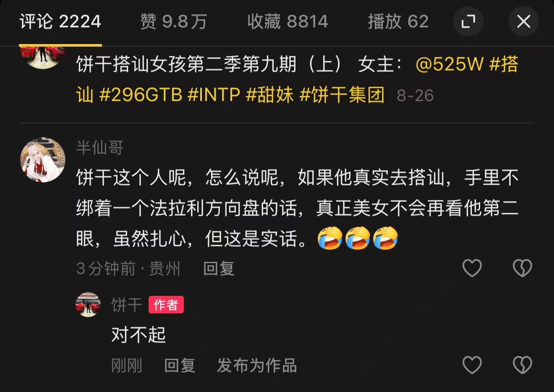Open 半仙哥's profile avatar
This screenshot has height=392, width=554.
pyautogui.click(x=43, y=159)
